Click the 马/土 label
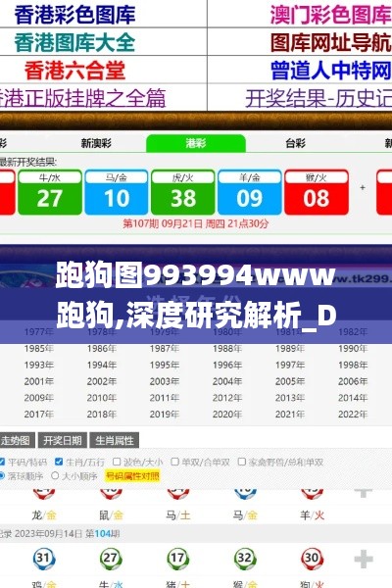Viewport: 392px width, 588px height. pyautogui.click(x=178, y=515)
